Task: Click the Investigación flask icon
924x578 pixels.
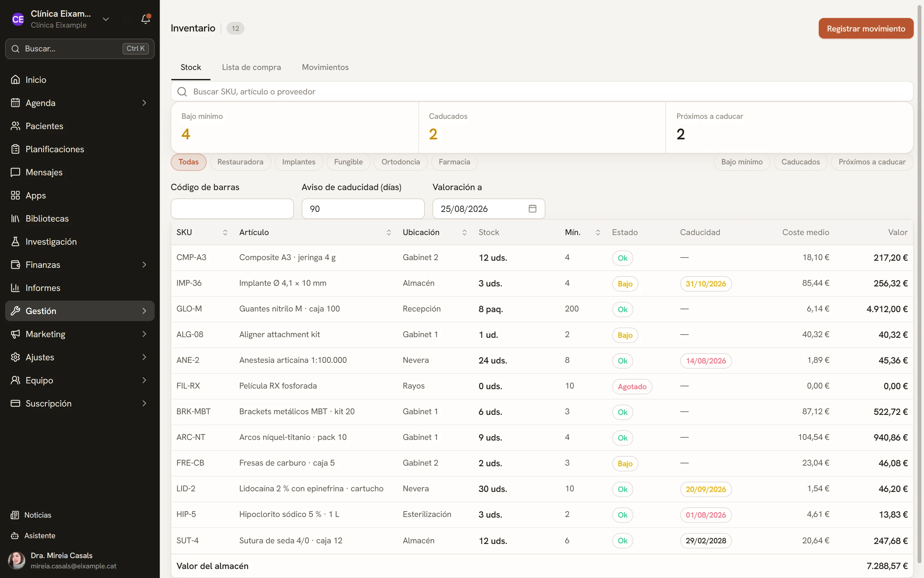Action: (x=15, y=241)
